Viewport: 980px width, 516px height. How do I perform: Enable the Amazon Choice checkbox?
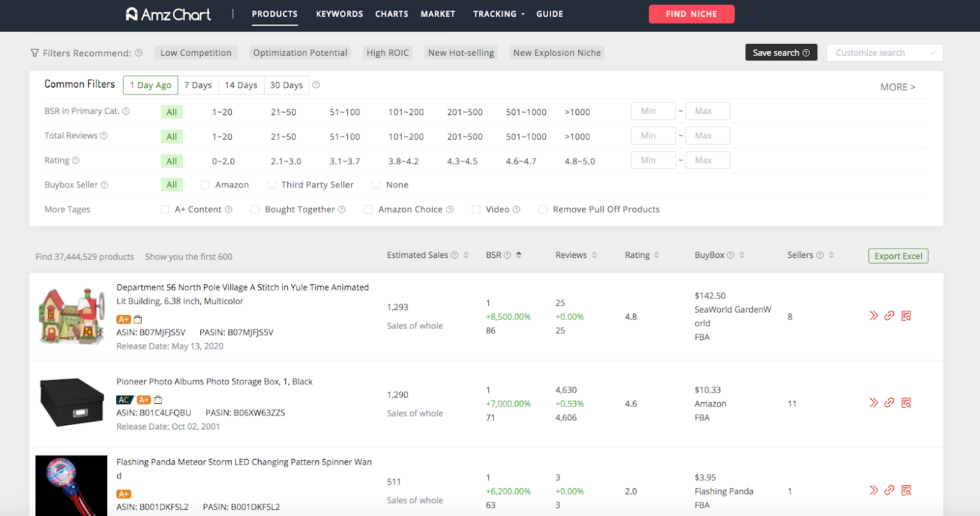pos(368,209)
